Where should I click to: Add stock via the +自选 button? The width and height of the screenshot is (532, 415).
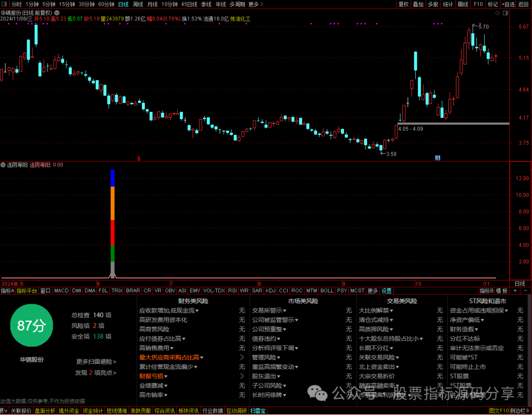(508, 4)
